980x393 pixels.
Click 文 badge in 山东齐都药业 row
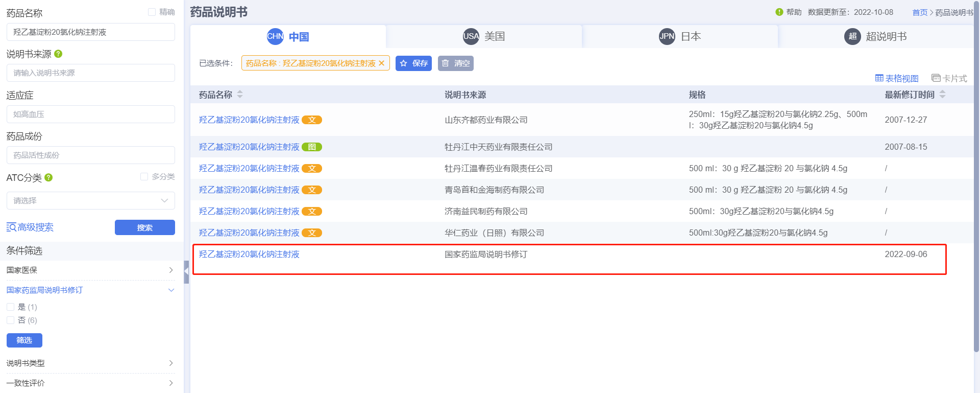tap(312, 120)
